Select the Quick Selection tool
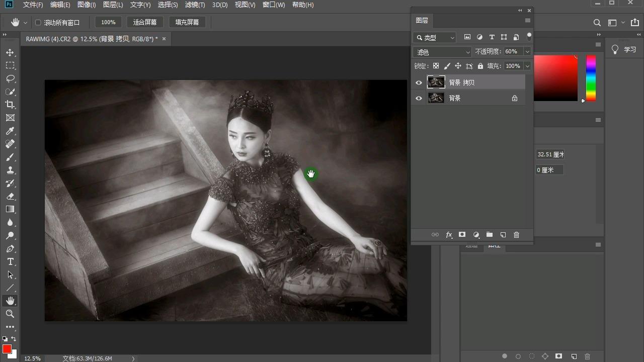 (10, 92)
